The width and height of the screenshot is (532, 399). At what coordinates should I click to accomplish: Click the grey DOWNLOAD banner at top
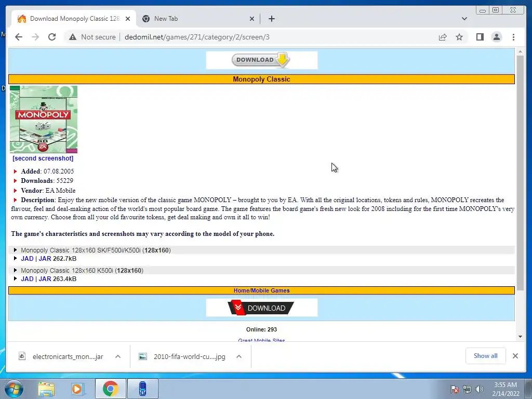tap(262, 60)
